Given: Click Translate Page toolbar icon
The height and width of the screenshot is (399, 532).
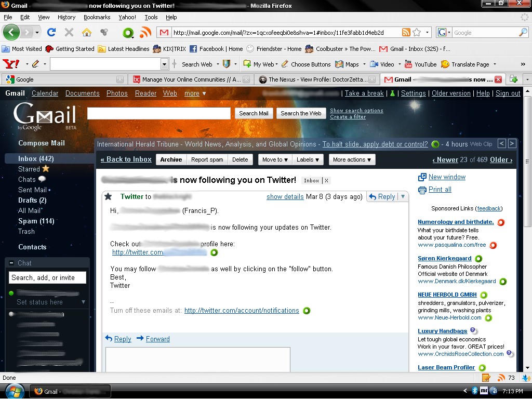Looking at the screenshot, I should coord(465,64).
